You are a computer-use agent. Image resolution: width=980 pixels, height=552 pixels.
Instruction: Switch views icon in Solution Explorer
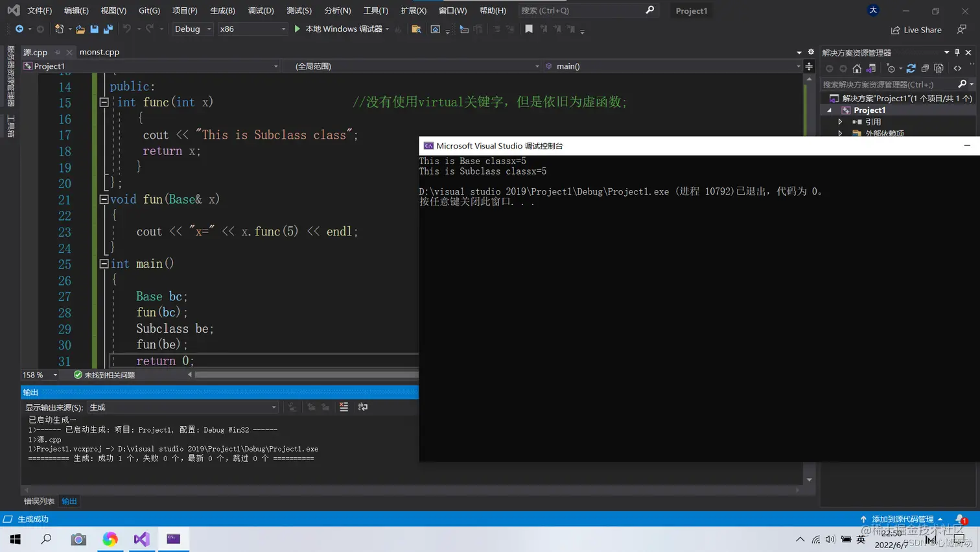871,69
